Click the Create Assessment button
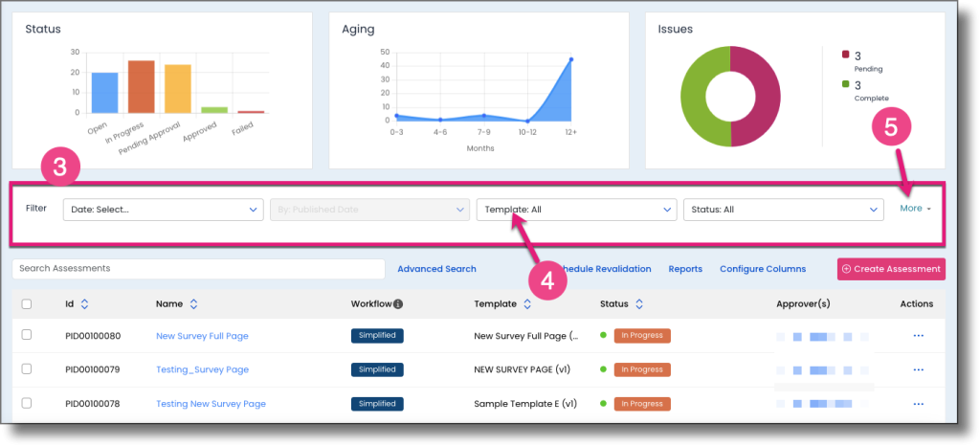The width and height of the screenshot is (980, 446). (891, 269)
